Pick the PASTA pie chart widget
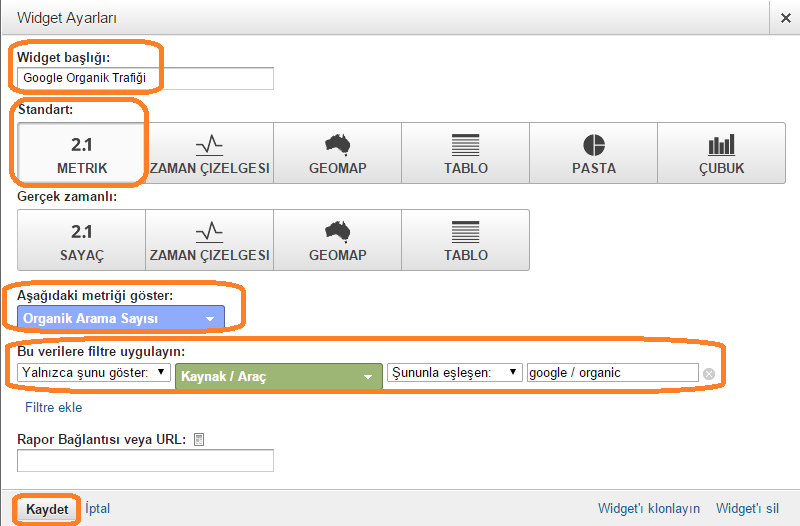 594,153
